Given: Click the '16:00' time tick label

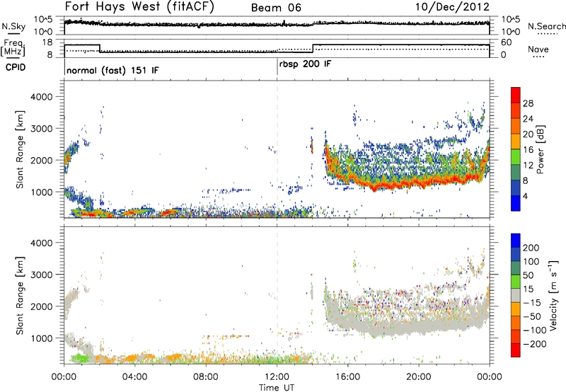Looking at the screenshot, I should [x=347, y=377].
